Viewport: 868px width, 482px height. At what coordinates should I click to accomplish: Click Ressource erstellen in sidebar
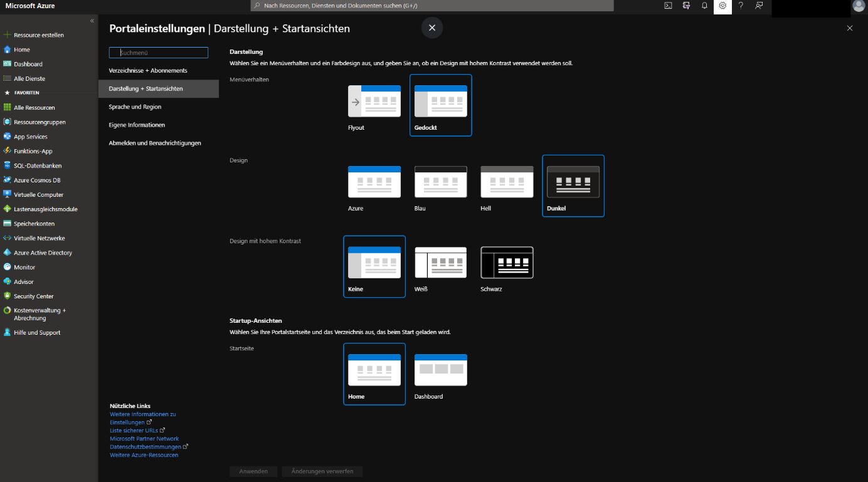click(38, 35)
